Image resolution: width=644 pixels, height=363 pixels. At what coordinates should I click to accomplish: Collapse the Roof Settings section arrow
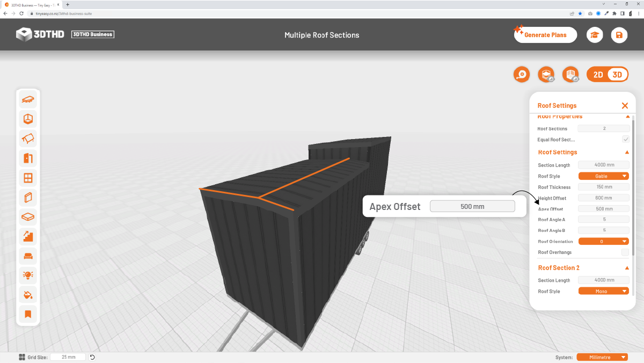pyautogui.click(x=627, y=153)
